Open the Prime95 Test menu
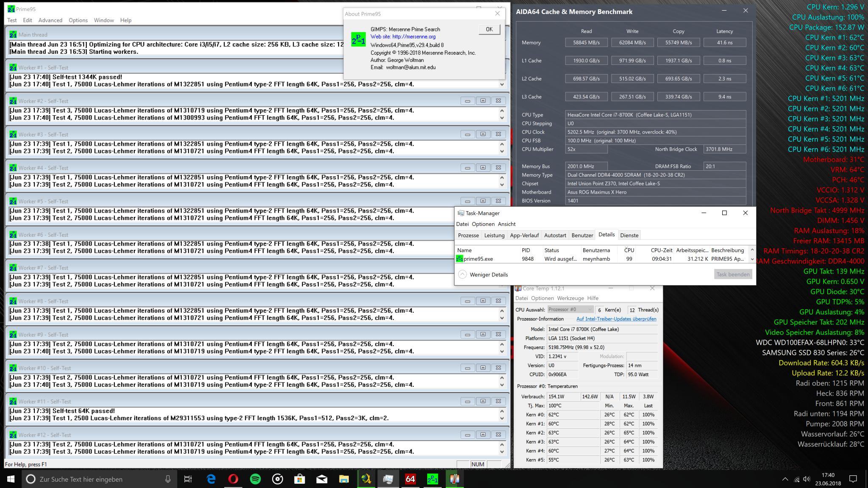The image size is (868, 488). click(12, 20)
